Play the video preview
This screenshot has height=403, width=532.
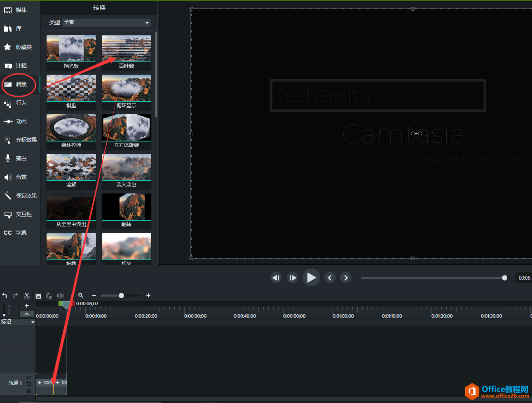pos(311,278)
